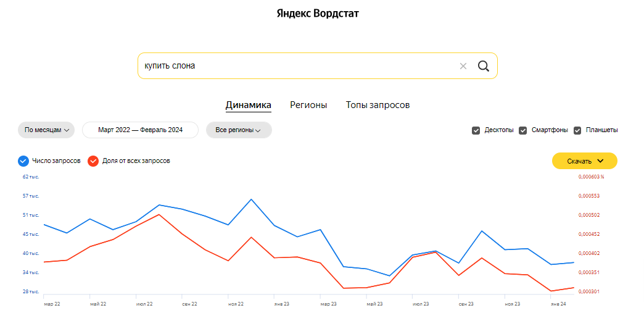Expand the 'Все регионы' dropdown

point(239,130)
